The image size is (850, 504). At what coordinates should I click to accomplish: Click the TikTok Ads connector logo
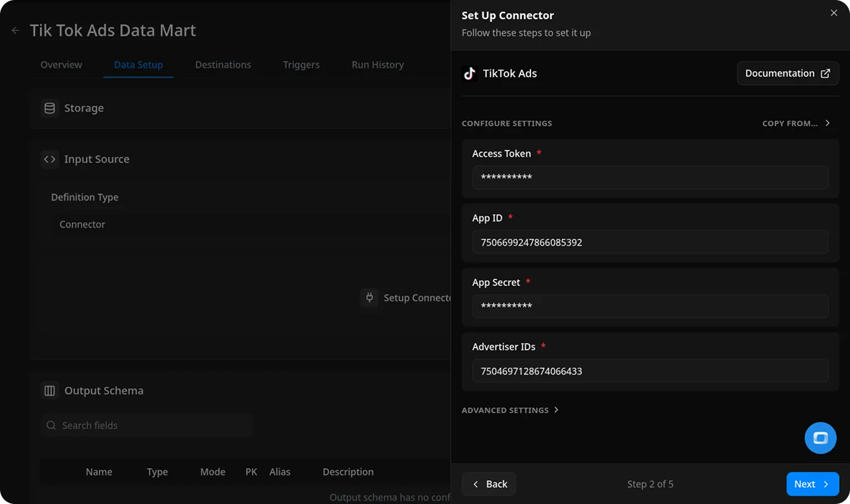(469, 73)
